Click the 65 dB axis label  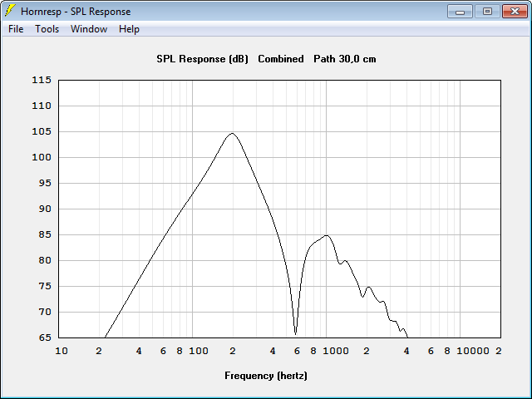45,337
